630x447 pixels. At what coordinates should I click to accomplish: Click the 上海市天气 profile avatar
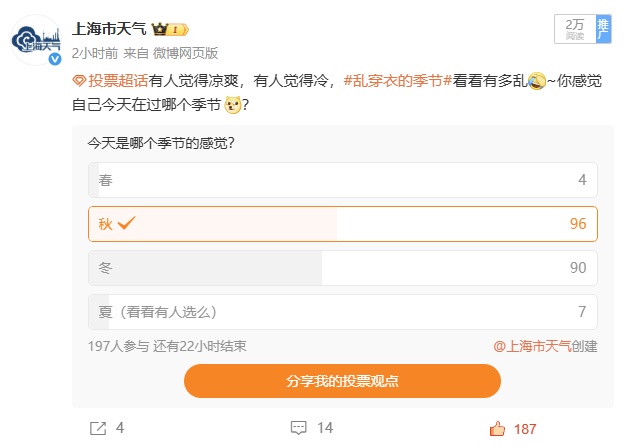(38, 41)
